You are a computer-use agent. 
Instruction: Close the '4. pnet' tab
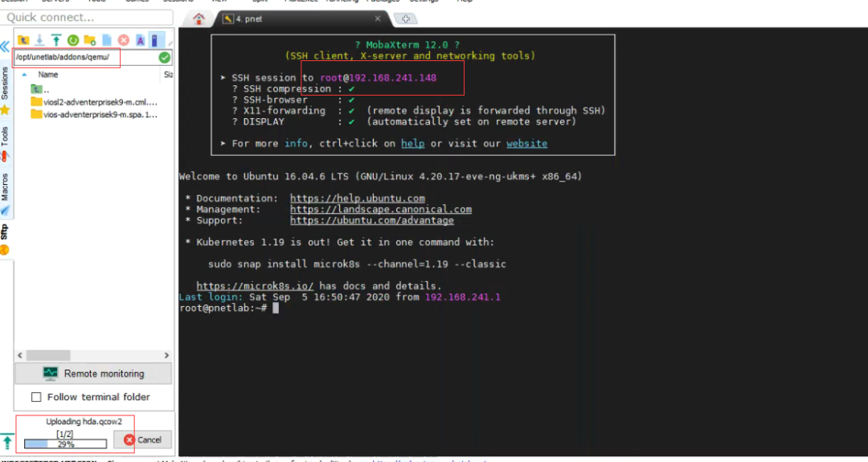click(x=378, y=18)
